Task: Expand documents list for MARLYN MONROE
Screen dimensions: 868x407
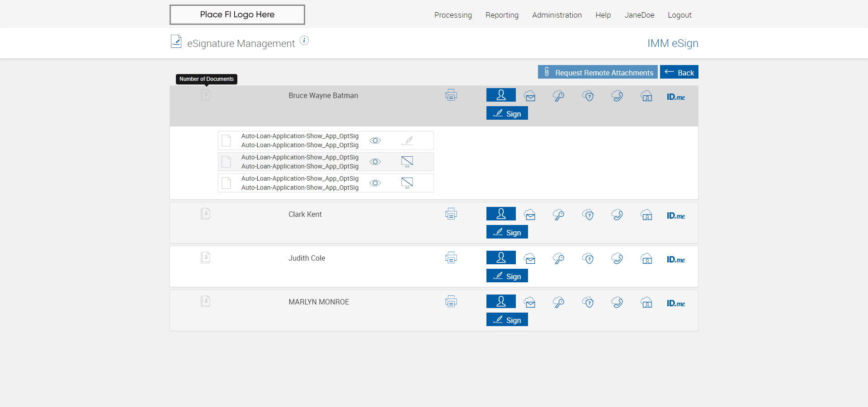Action: click(206, 301)
